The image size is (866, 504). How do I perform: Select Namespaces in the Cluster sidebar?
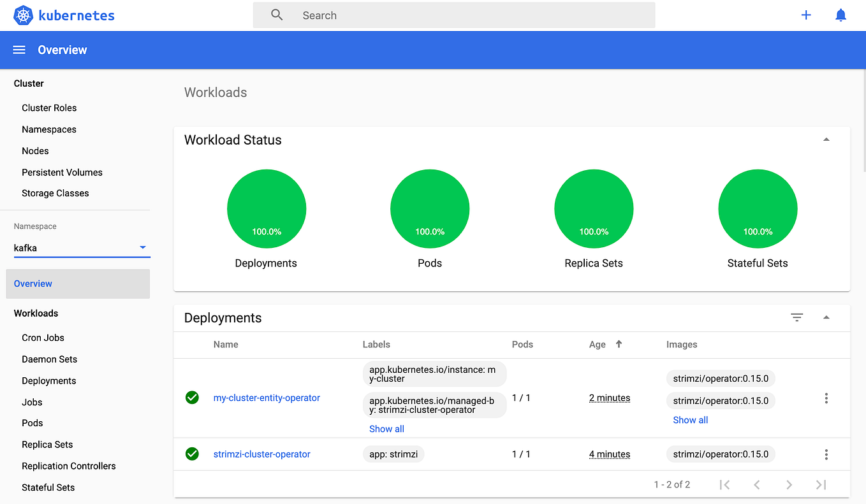click(x=49, y=129)
